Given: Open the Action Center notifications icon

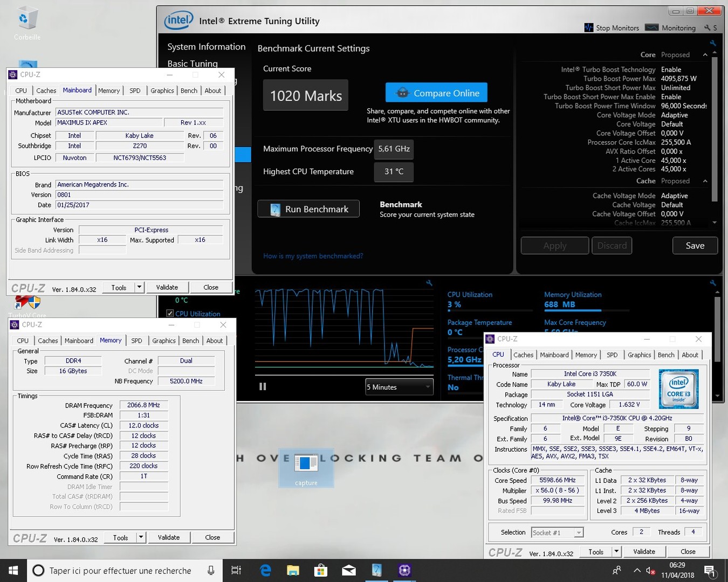Looking at the screenshot, I should tap(710, 571).
